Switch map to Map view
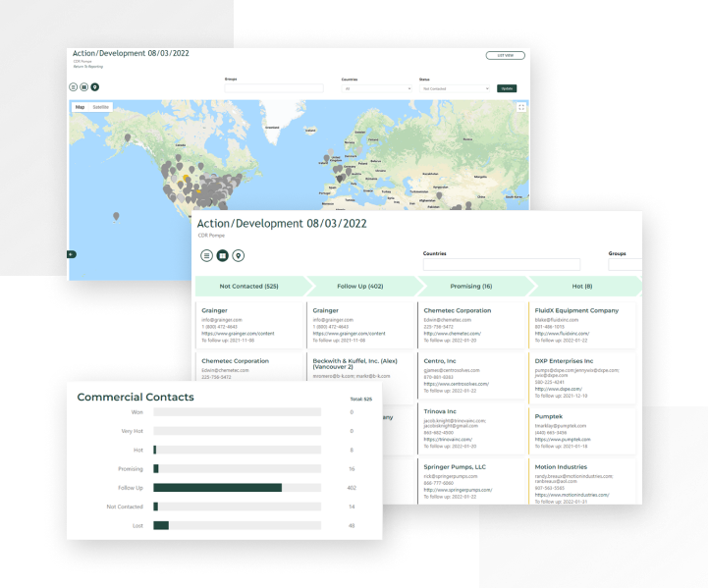This screenshot has height=588, width=708. [x=81, y=106]
